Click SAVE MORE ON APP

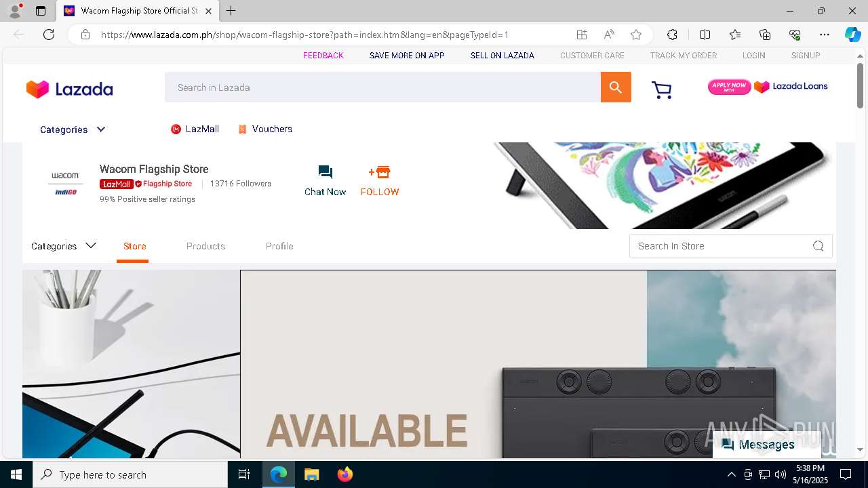pos(407,56)
